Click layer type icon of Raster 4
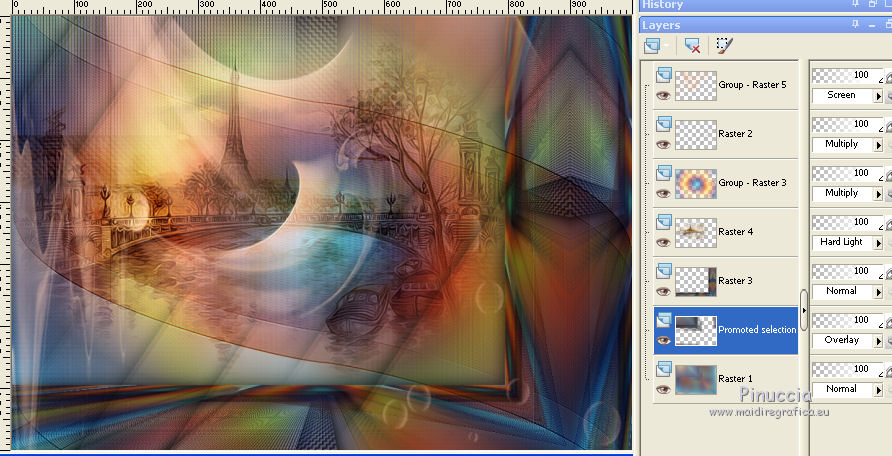 (x=663, y=221)
